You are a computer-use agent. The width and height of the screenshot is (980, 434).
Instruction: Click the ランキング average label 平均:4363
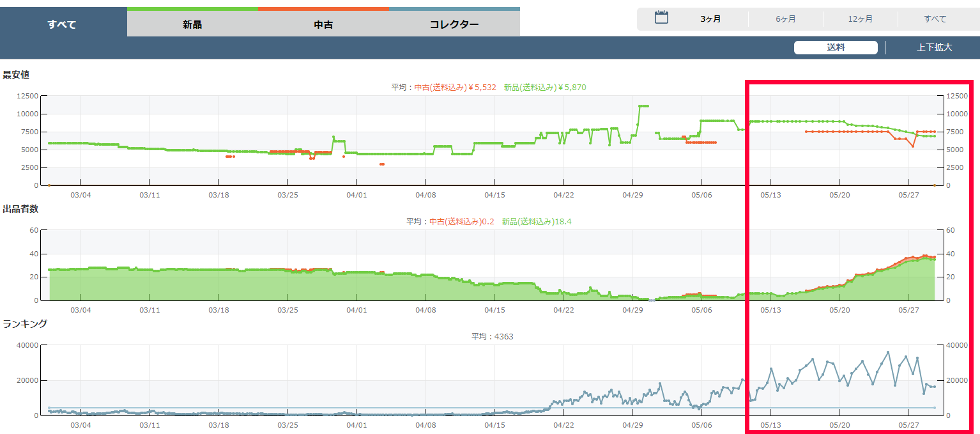(492, 337)
